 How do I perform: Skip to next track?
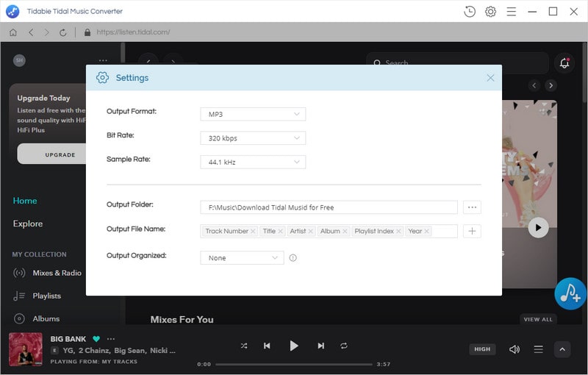pyautogui.click(x=321, y=346)
